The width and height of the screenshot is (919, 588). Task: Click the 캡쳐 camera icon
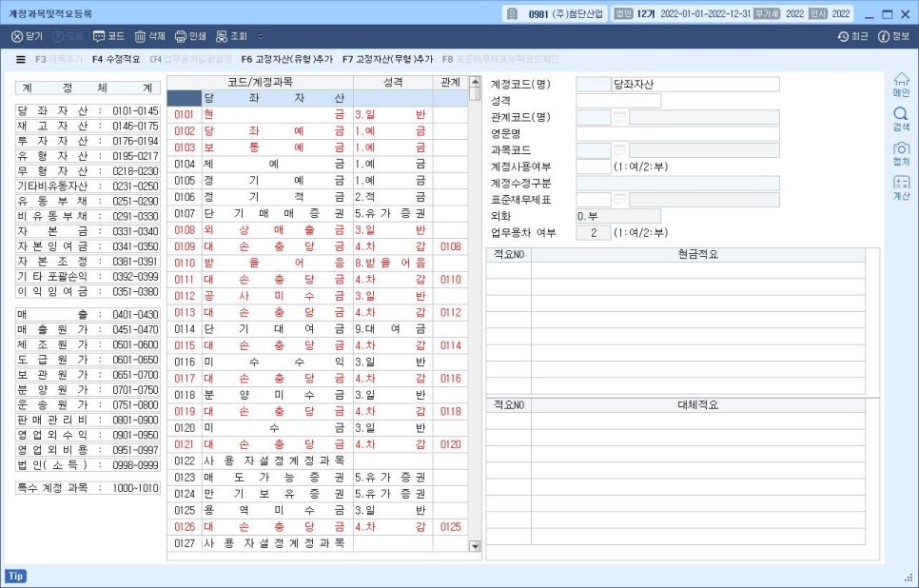pyautogui.click(x=901, y=149)
